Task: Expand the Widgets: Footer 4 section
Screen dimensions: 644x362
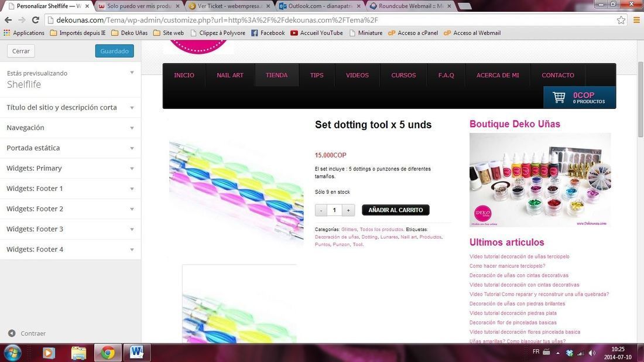Action: 70,250
